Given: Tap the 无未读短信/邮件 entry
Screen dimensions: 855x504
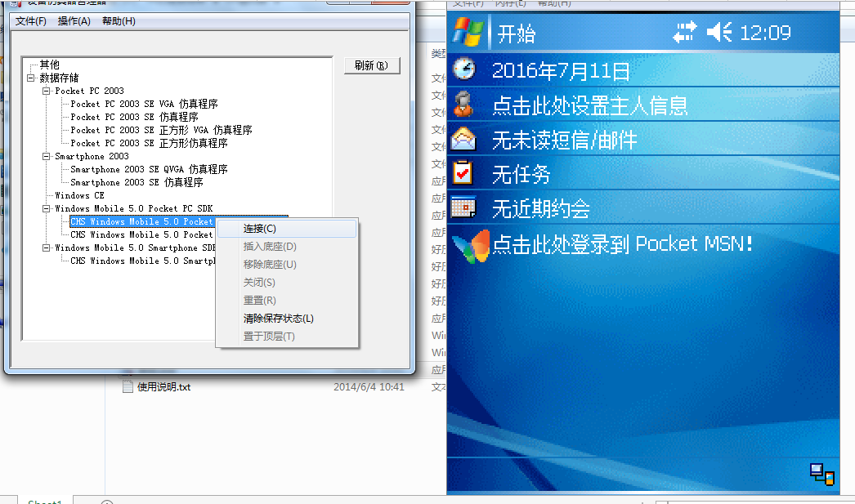Looking at the screenshot, I should tap(564, 140).
